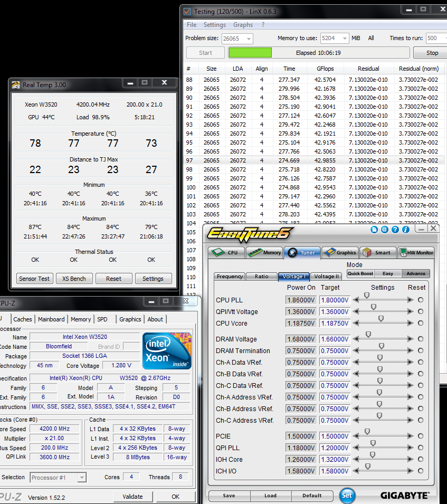Switch to the CPU-Z SPD tab
The height and width of the screenshot is (504, 447).
pos(102,319)
